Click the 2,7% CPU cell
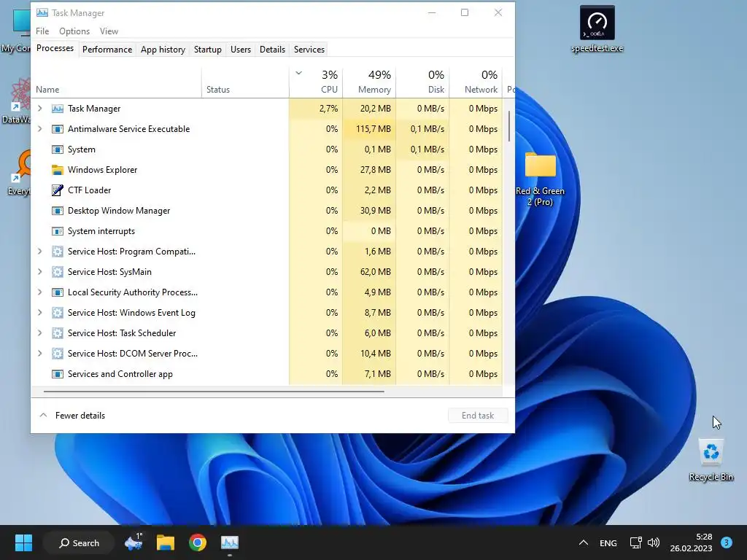 point(316,109)
